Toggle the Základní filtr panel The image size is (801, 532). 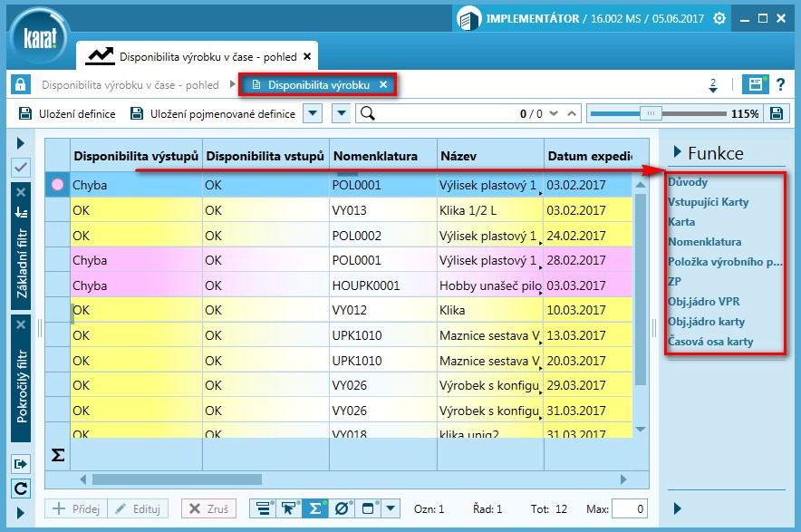pos(21,263)
